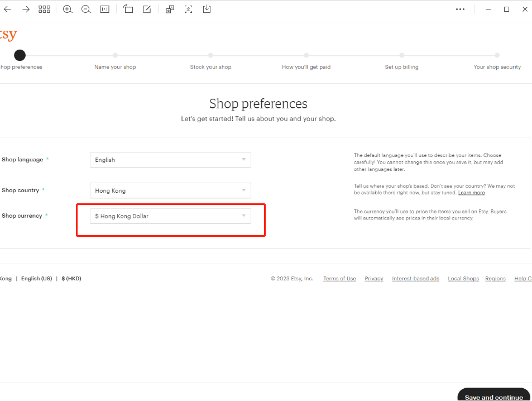Save the image with the download icon
The height and width of the screenshot is (401, 532).
tap(207, 9)
